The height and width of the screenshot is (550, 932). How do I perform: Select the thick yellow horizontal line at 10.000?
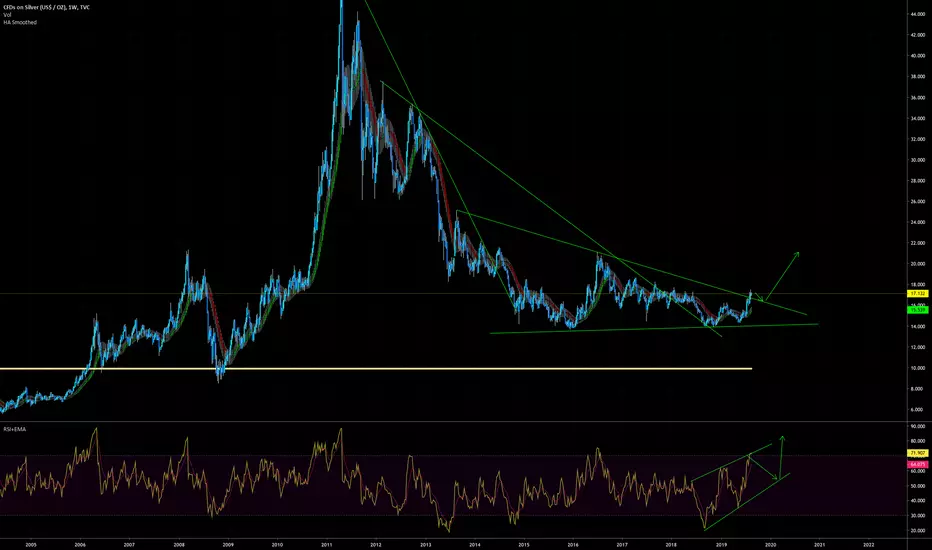[376, 369]
